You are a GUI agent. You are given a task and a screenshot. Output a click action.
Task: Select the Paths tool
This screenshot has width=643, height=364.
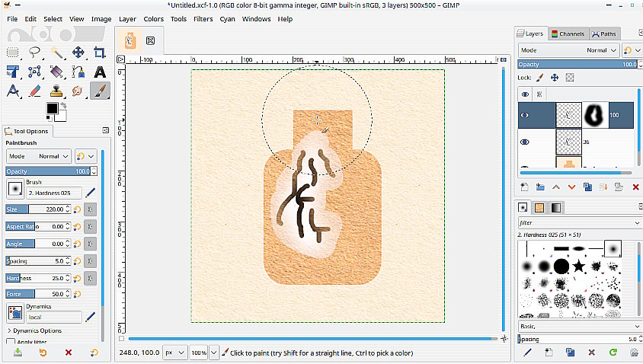[x=78, y=72]
